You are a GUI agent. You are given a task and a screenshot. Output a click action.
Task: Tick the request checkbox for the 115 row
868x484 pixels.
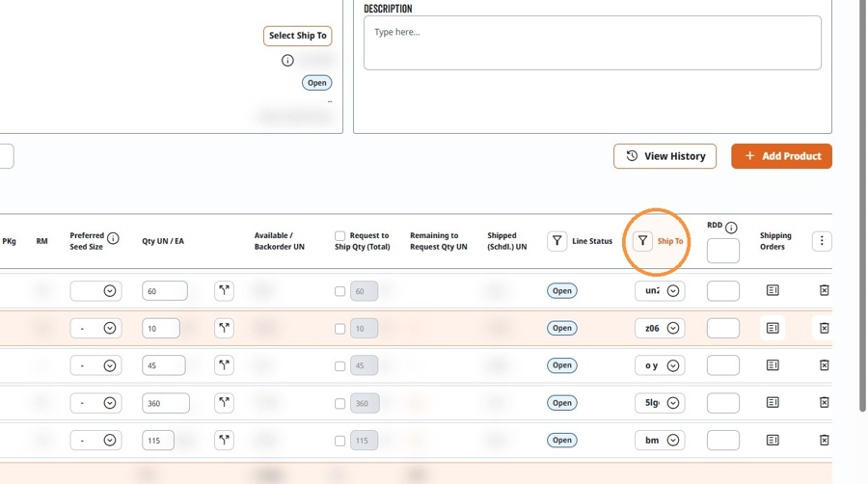pos(339,441)
